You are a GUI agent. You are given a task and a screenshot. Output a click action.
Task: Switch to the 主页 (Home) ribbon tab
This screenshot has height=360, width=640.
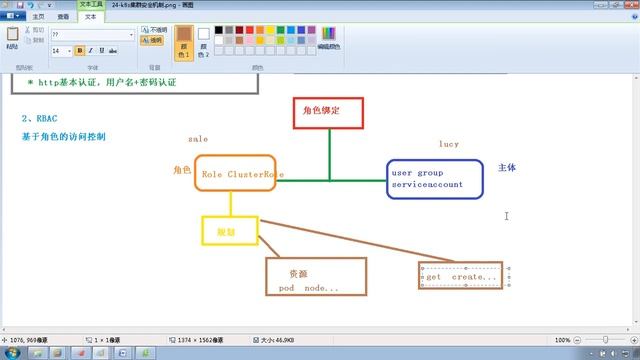pyautogui.click(x=38, y=17)
